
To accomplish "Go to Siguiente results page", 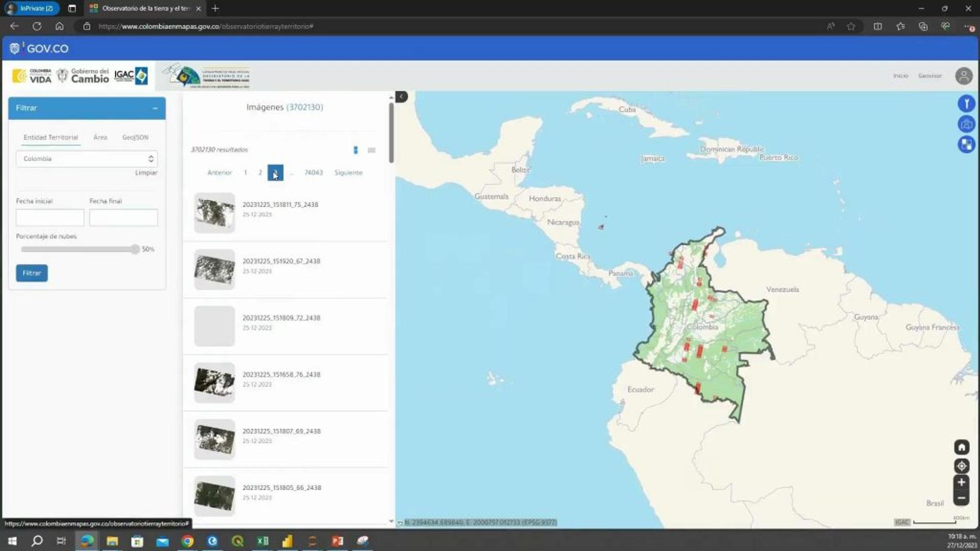I will tap(348, 173).
